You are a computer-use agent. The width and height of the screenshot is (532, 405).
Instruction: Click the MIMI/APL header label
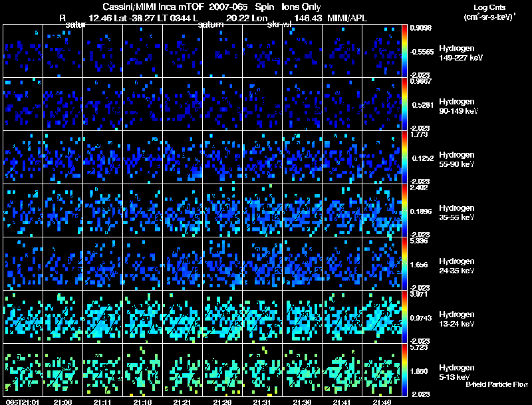coord(347,19)
